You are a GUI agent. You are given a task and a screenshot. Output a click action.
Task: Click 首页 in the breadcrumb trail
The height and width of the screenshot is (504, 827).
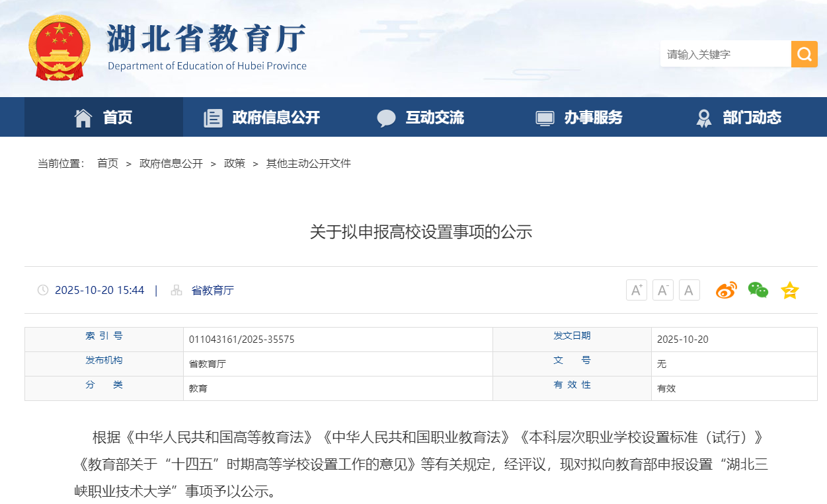[107, 163]
